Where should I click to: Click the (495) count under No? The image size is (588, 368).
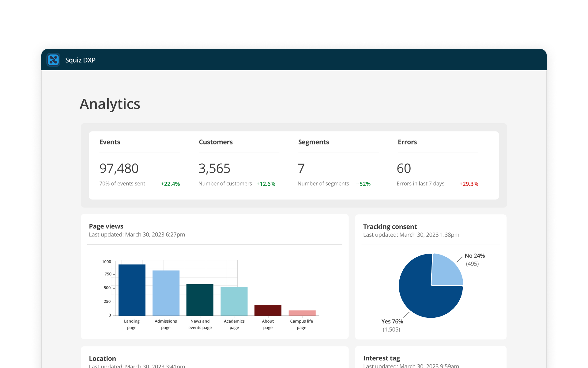pos(472,264)
